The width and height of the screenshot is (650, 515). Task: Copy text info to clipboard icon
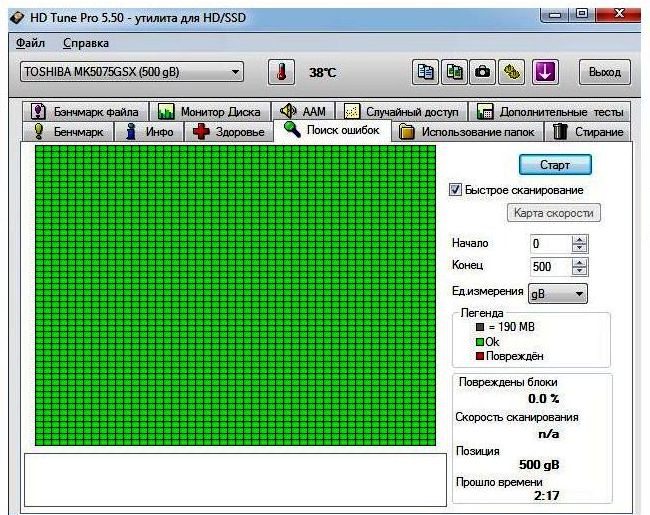pyautogui.click(x=425, y=72)
